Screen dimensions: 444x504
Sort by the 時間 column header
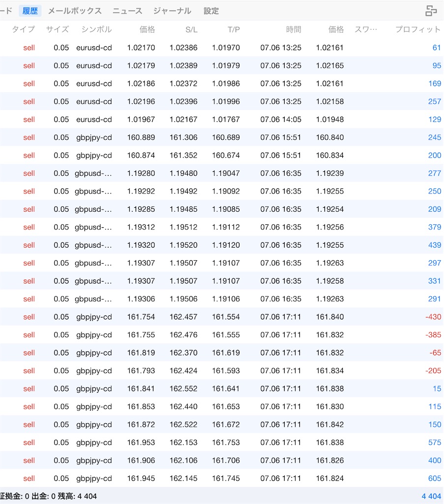coord(294,30)
